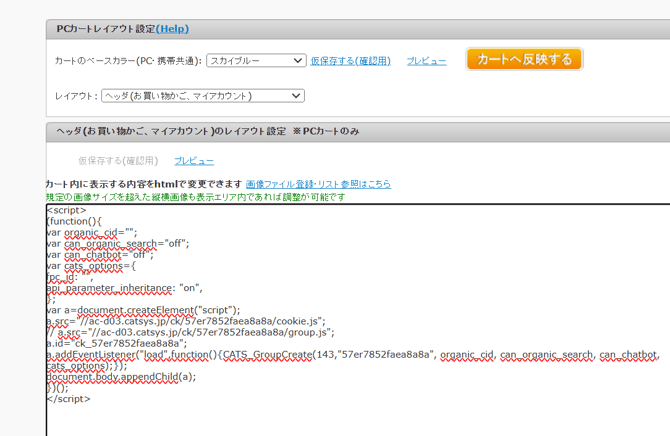Click プレビュー link beside the orange button
Screen dimensions: 670x436
point(426,61)
